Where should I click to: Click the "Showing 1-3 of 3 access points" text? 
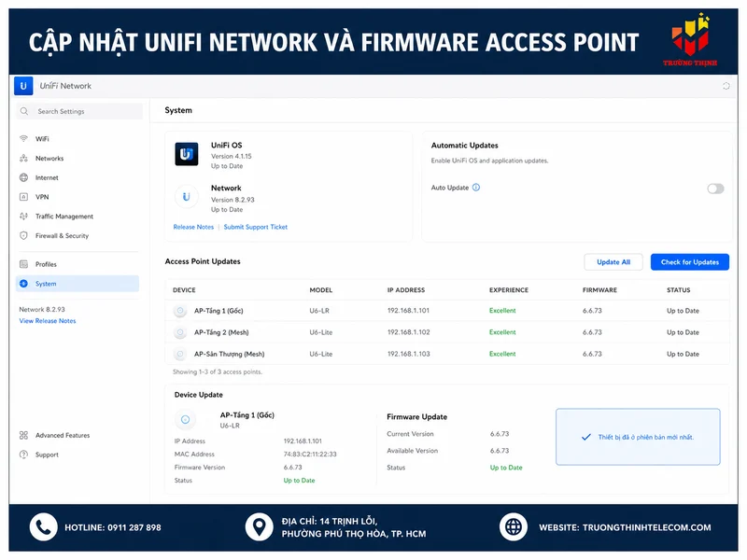(x=218, y=371)
